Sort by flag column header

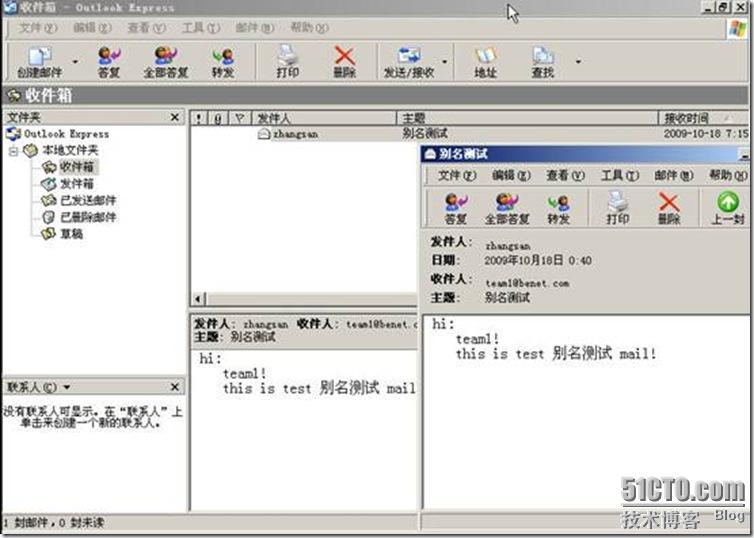click(x=239, y=118)
